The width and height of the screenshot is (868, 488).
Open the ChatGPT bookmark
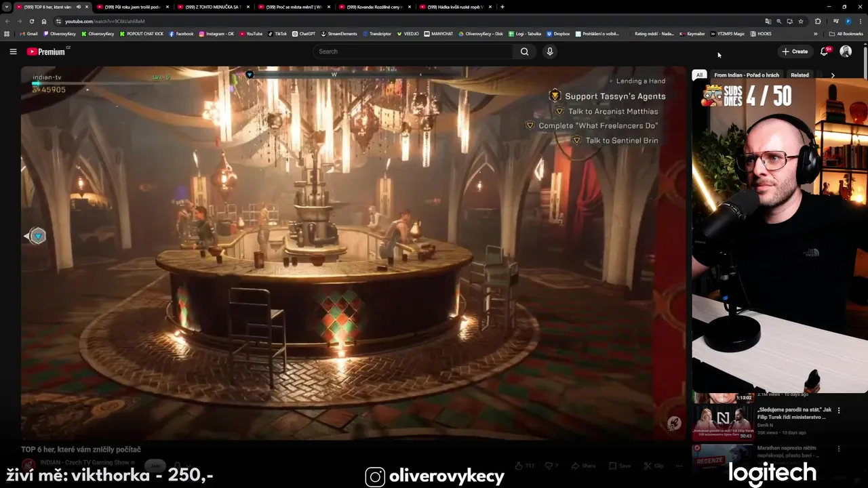point(304,33)
